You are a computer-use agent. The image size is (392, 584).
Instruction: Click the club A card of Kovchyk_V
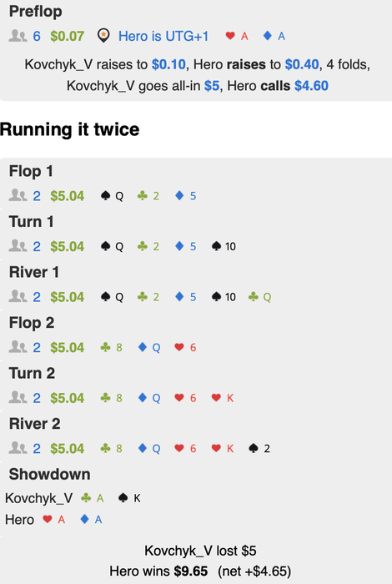tap(93, 498)
